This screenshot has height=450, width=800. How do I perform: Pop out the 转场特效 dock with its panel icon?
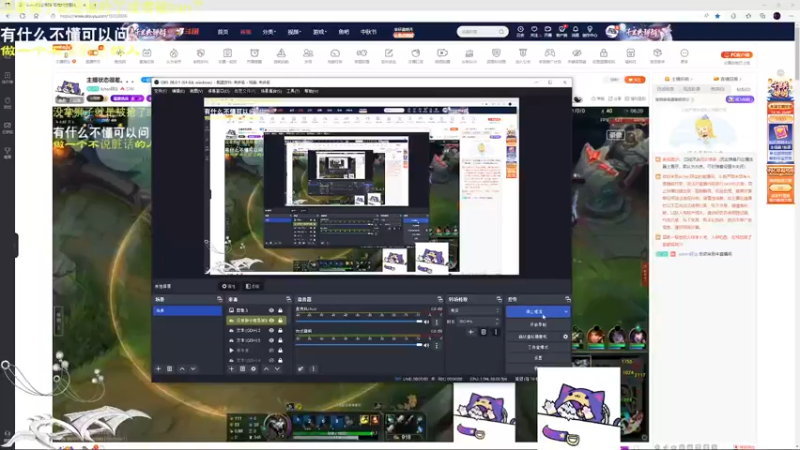pyautogui.click(x=499, y=299)
